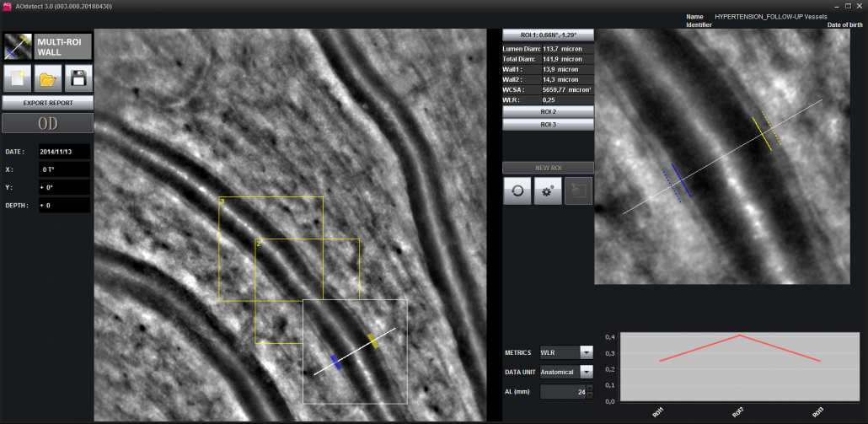Image resolution: width=868 pixels, height=424 pixels.
Task: Click the AOdetect application logo icon
Action: (x=6, y=6)
